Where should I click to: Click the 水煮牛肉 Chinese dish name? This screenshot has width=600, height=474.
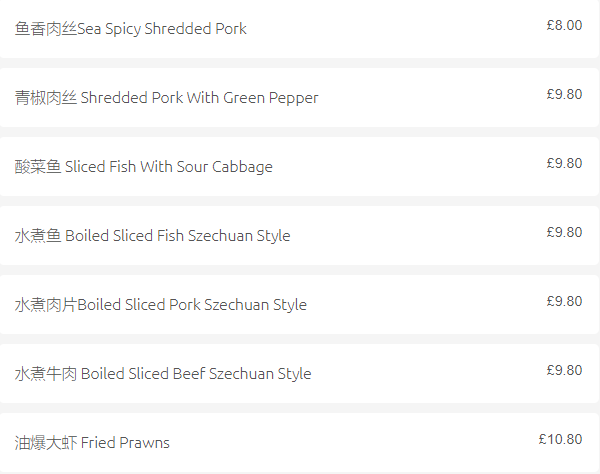[46, 374]
